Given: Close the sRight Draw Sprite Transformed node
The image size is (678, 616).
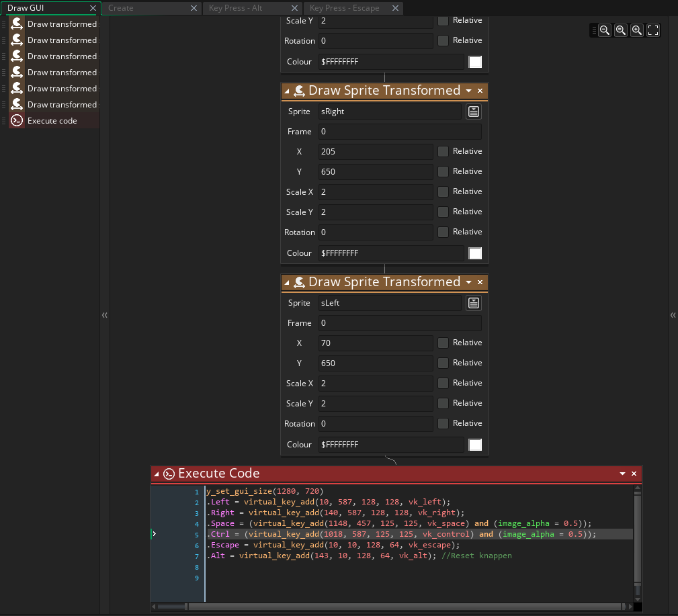Looking at the screenshot, I should 480,91.
